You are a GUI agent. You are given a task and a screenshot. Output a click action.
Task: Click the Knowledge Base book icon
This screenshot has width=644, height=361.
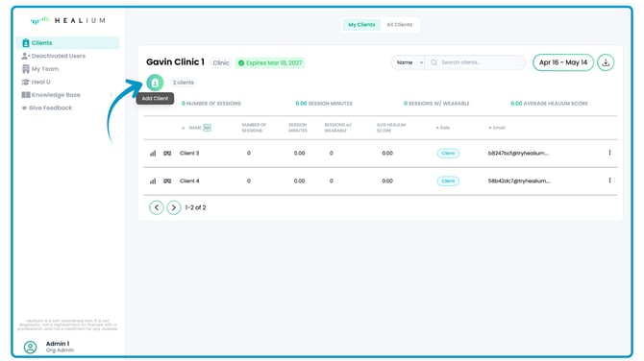[25, 95]
